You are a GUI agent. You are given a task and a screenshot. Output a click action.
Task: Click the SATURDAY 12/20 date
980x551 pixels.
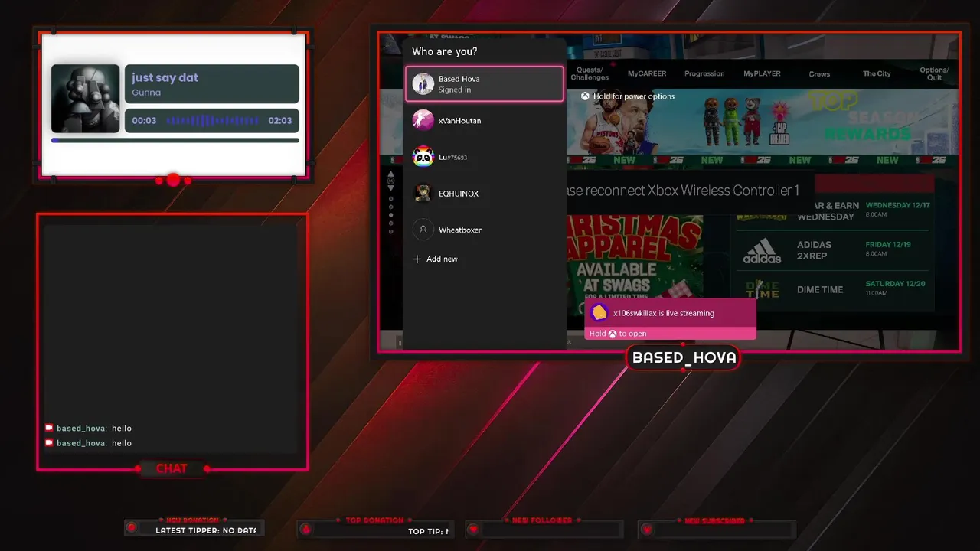(x=895, y=284)
